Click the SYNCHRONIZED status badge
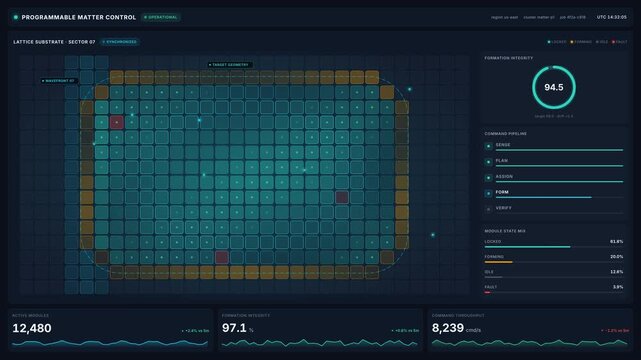This screenshot has width=641, height=360. click(120, 42)
